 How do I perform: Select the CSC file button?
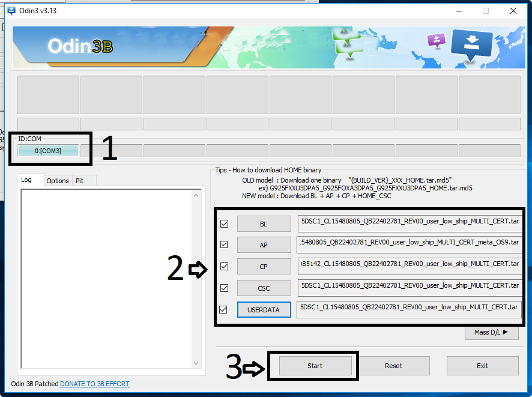point(264,288)
